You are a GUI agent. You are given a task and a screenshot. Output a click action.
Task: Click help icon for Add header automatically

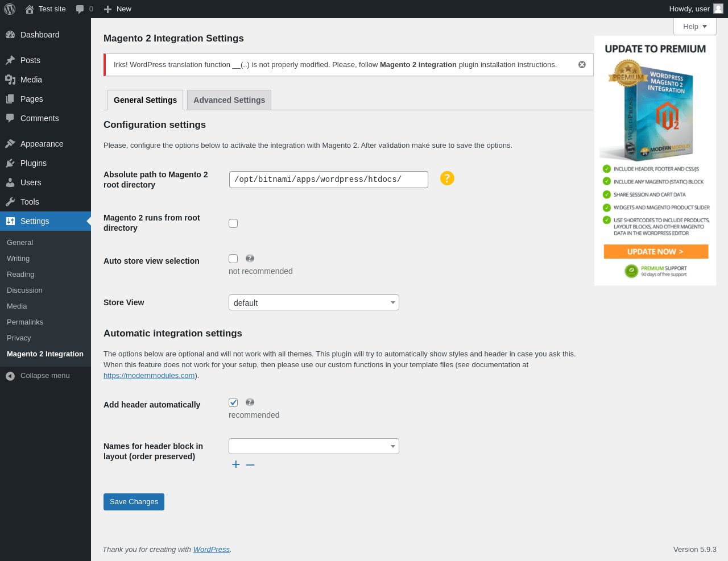click(250, 402)
